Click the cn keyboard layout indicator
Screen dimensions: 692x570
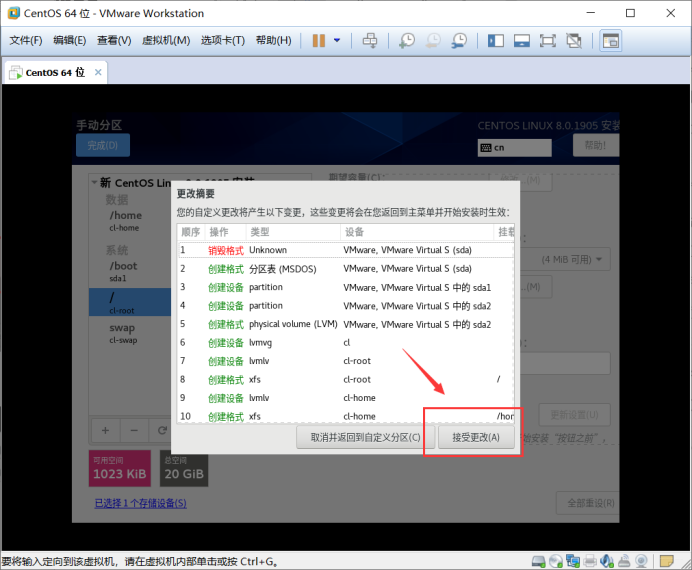click(x=515, y=147)
